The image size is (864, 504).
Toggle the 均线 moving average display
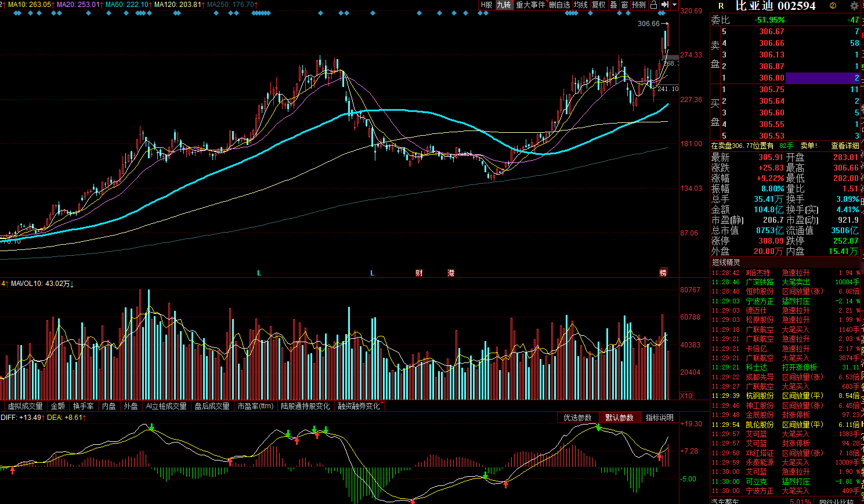click(x=581, y=5)
